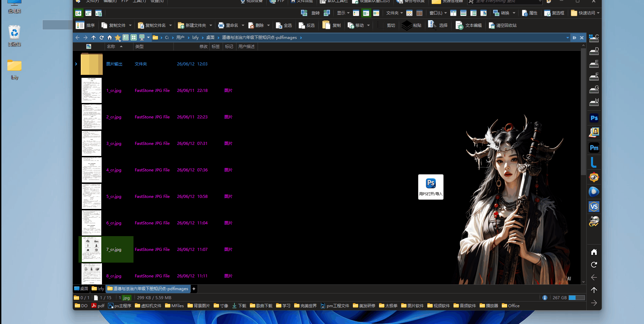This screenshot has width=644, height=324.
Task: Open favorites star in path bar
Action: point(118,38)
